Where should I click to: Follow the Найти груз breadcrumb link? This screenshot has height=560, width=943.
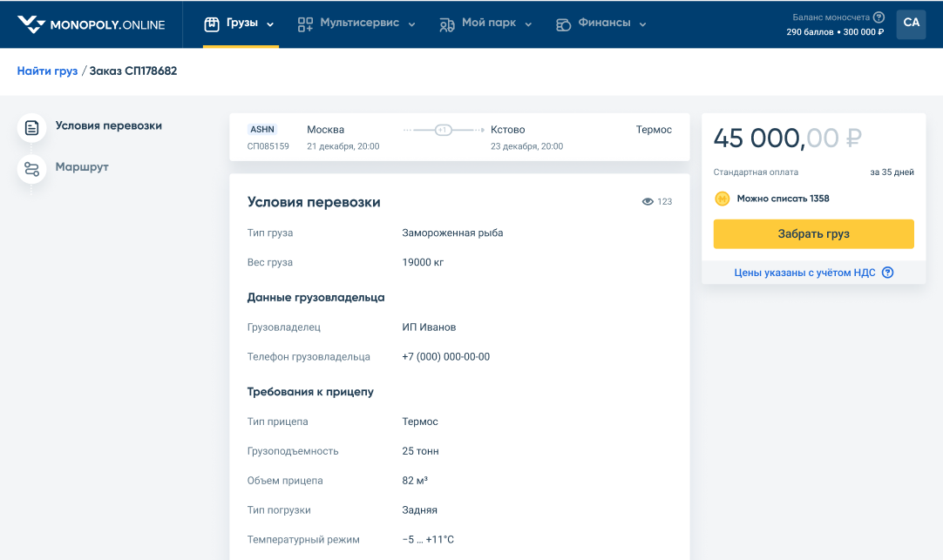(48, 71)
